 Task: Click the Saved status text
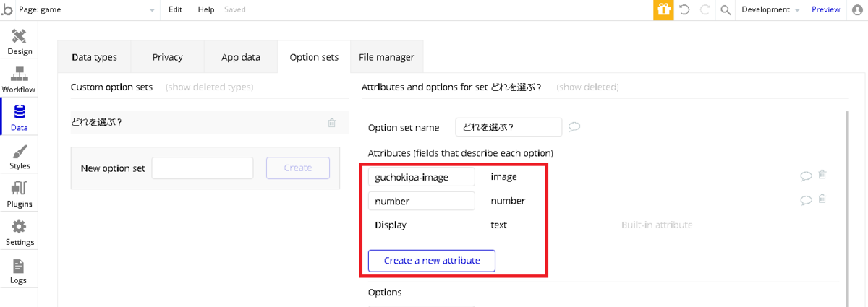coord(235,9)
